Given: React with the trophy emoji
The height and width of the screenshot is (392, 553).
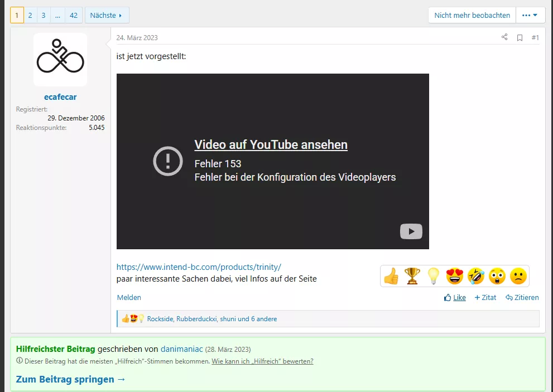Looking at the screenshot, I should coord(412,276).
